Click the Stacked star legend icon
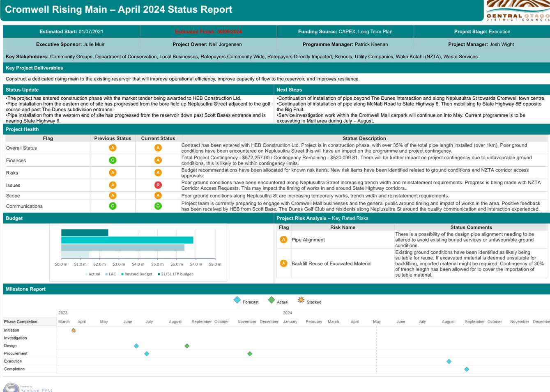 pyautogui.click(x=301, y=300)
